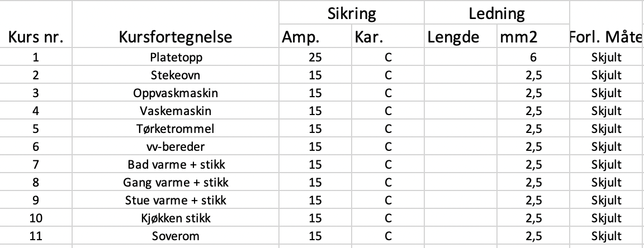Click the Platetopp cell
644x248 pixels.
coord(176,57)
